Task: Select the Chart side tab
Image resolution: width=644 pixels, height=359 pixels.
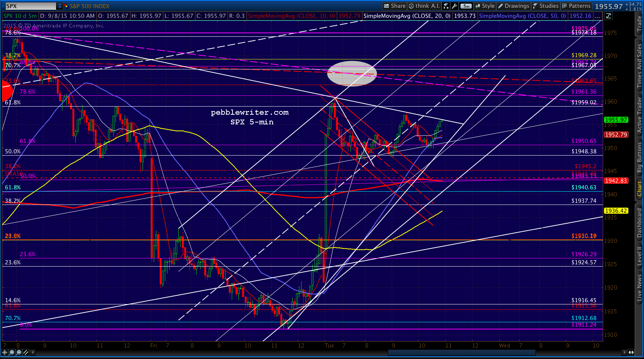Action: coord(640,189)
